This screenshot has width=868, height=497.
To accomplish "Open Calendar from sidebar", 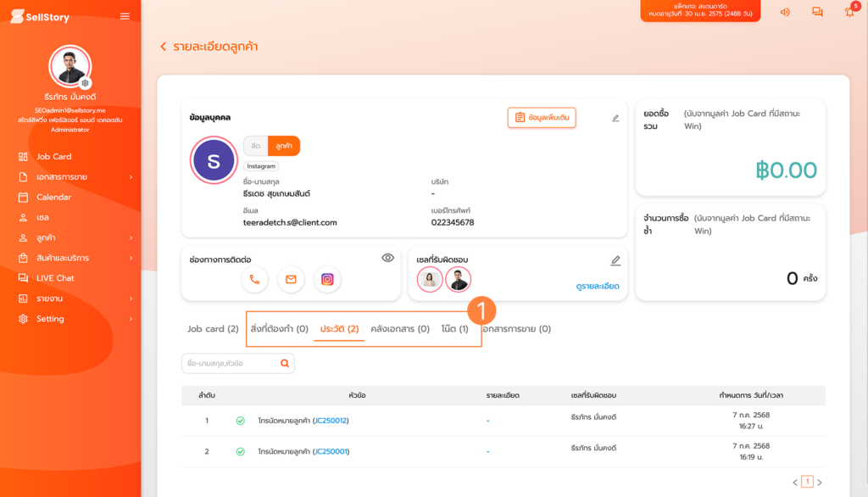I will click(53, 198).
